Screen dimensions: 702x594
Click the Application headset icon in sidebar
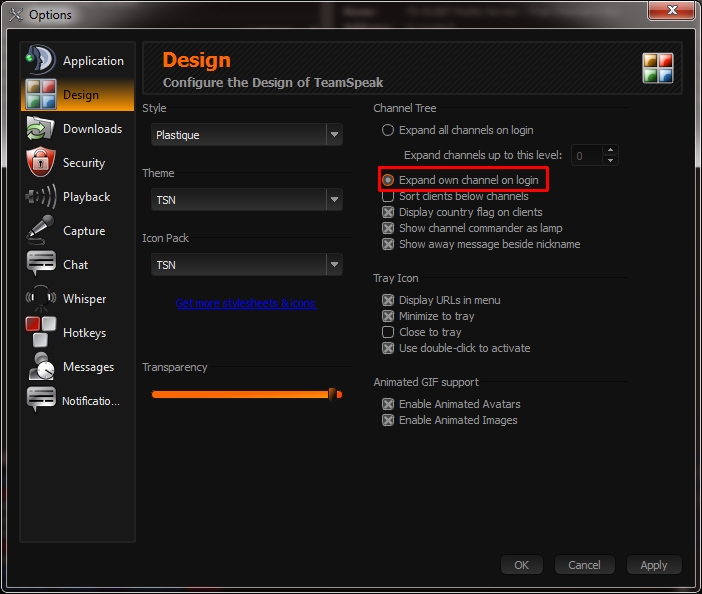click(41, 60)
